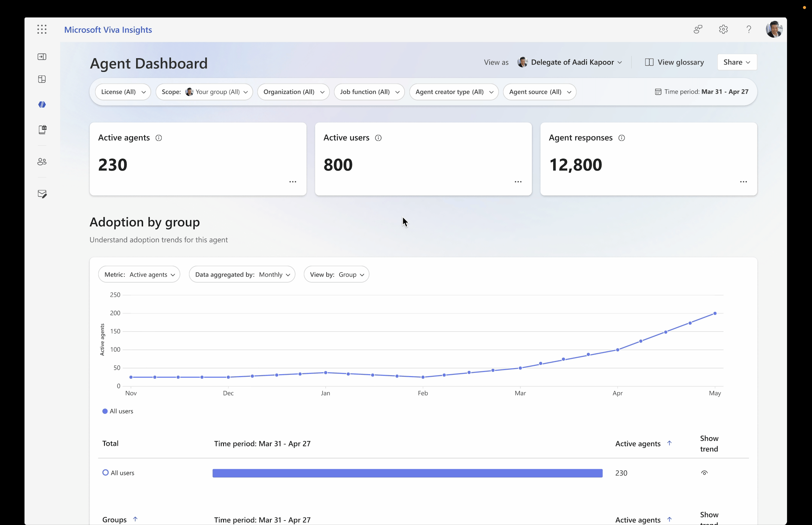The height and width of the screenshot is (525, 812).
Task: Open the Share menu button
Action: point(737,62)
